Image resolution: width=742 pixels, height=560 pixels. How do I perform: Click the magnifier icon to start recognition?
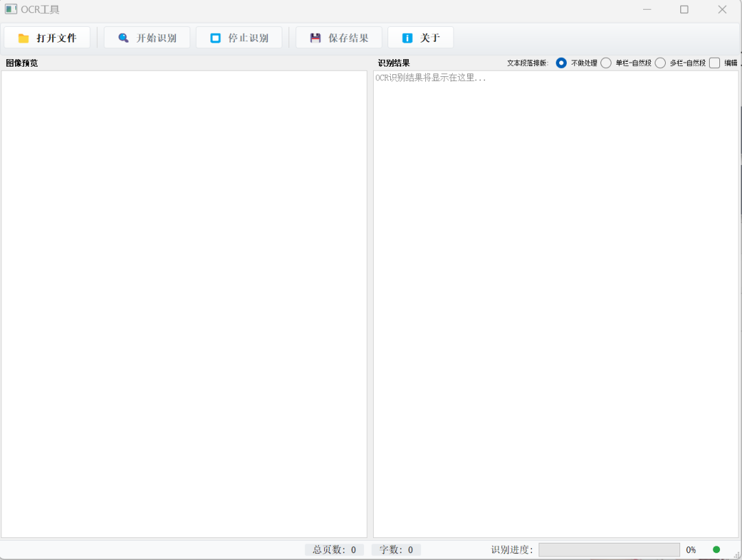tap(124, 38)
